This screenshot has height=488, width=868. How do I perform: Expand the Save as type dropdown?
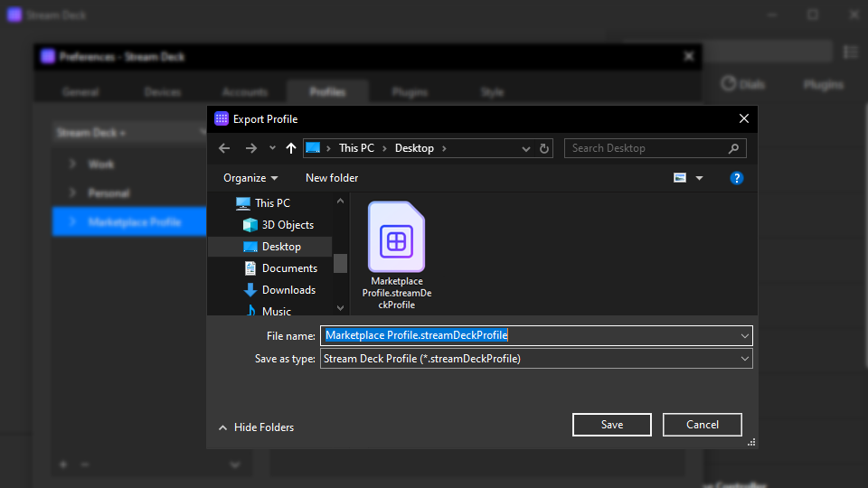[x=744, y=359]
